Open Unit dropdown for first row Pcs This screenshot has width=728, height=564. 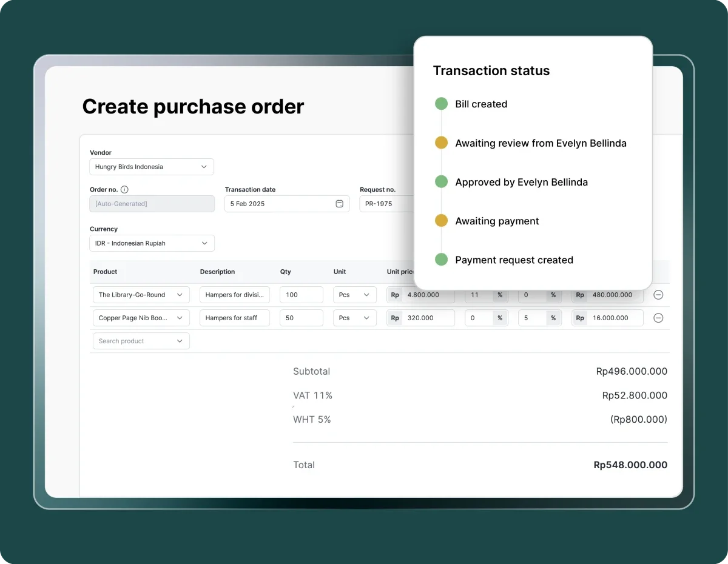pos(354,295)
